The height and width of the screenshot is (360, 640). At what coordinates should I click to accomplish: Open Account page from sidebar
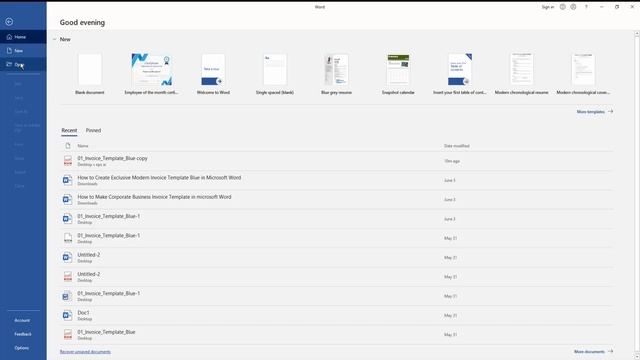(23, 320)
